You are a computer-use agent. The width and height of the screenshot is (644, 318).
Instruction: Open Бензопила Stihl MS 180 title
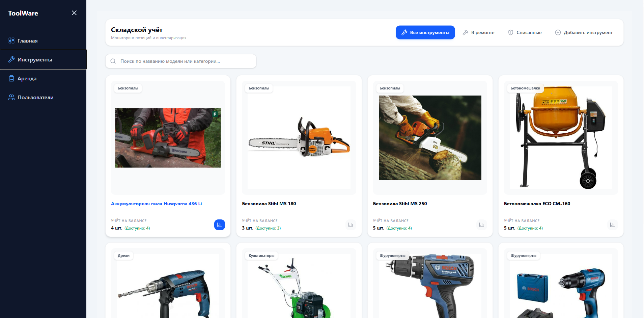pos(269,204)
